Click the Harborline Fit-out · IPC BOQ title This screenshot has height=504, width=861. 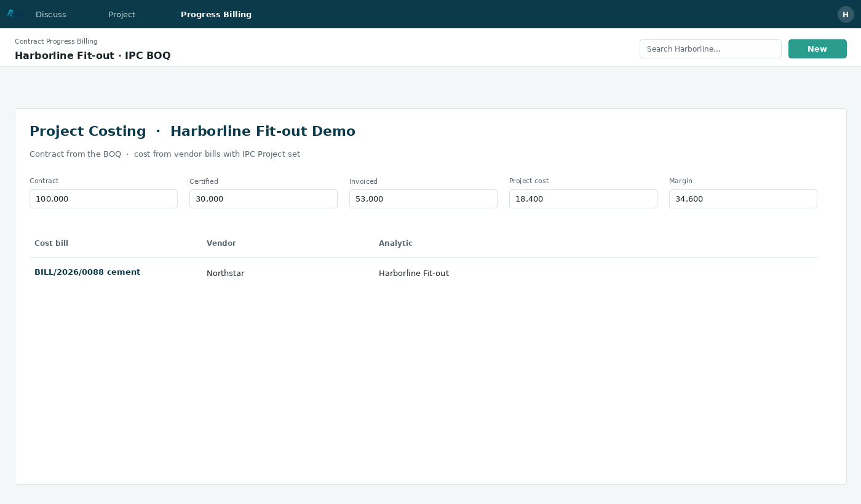click(x=93, y=55)
